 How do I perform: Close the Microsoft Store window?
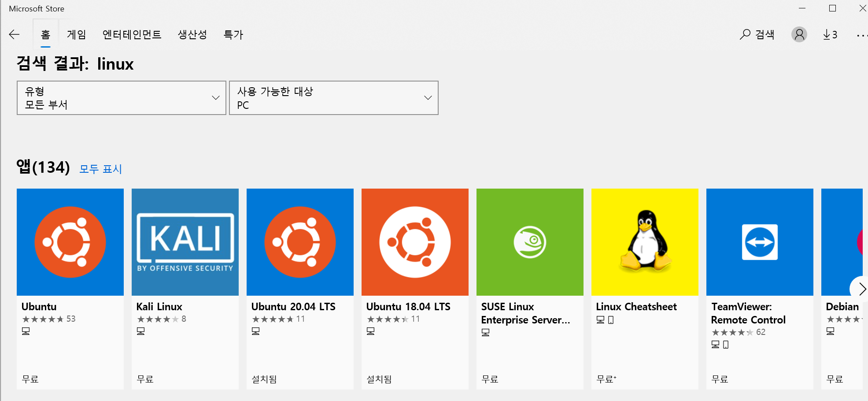click(x=862, y=8)
